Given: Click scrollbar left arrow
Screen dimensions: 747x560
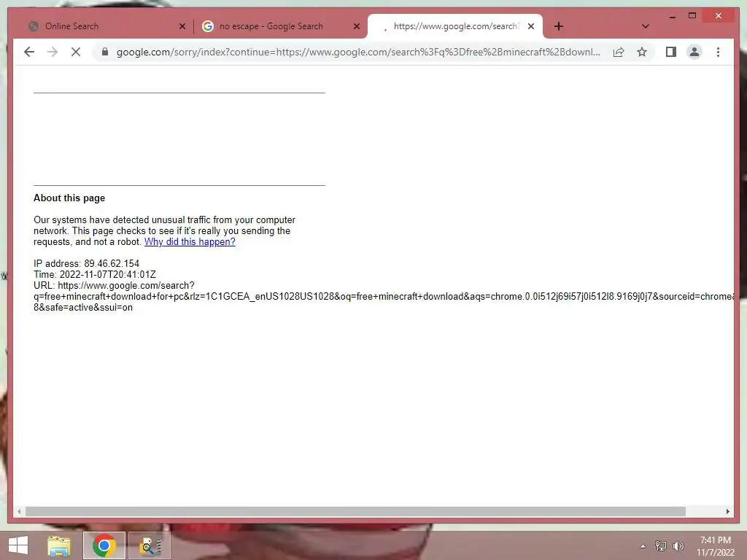Looking at the screenshot, I should 19,511.
